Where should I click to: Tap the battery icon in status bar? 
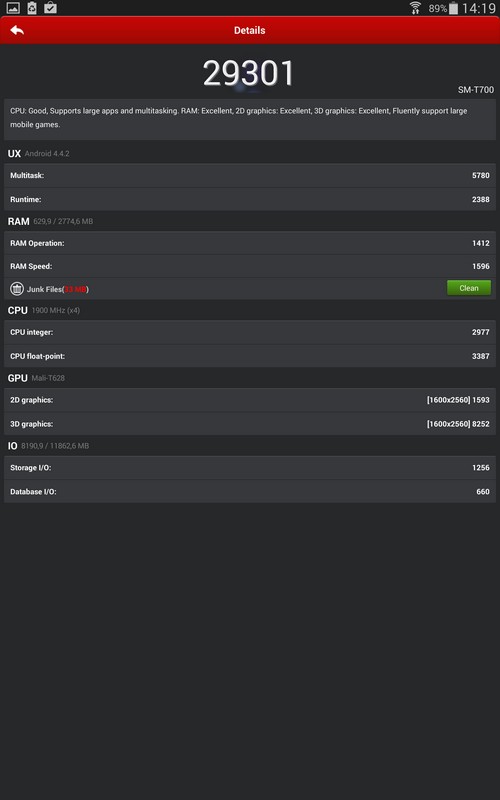453,8
